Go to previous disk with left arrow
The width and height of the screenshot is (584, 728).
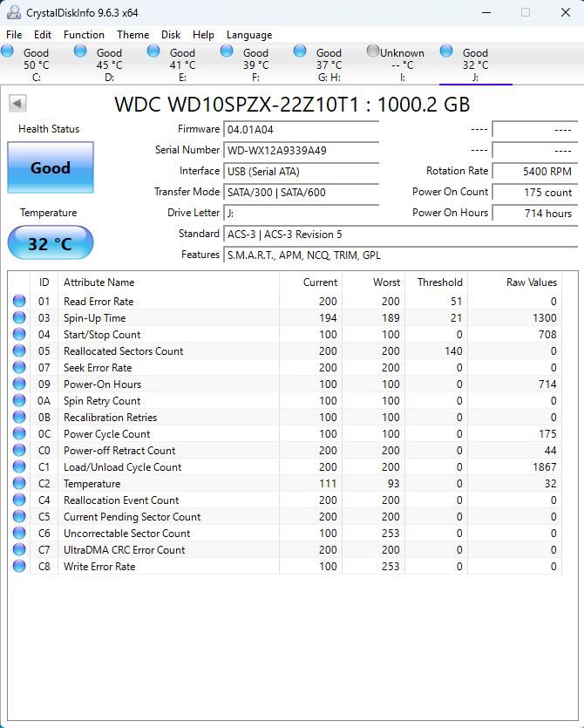click(x=17, y=103)
